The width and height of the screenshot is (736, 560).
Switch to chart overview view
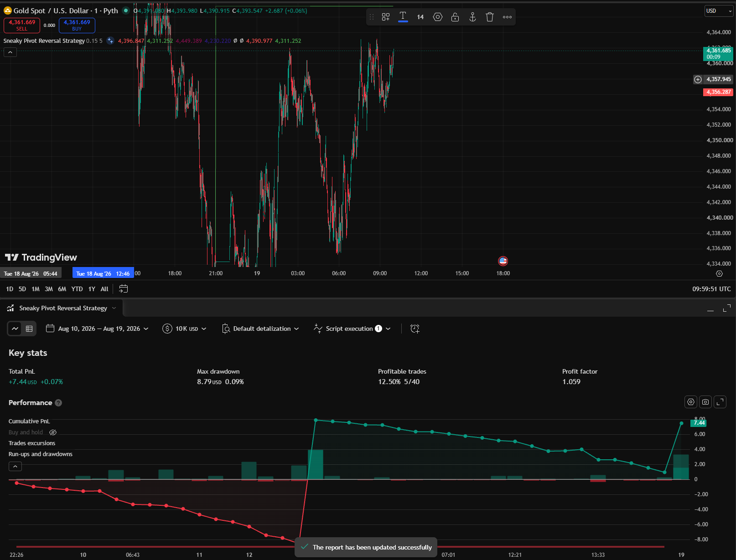coord(15,329)
